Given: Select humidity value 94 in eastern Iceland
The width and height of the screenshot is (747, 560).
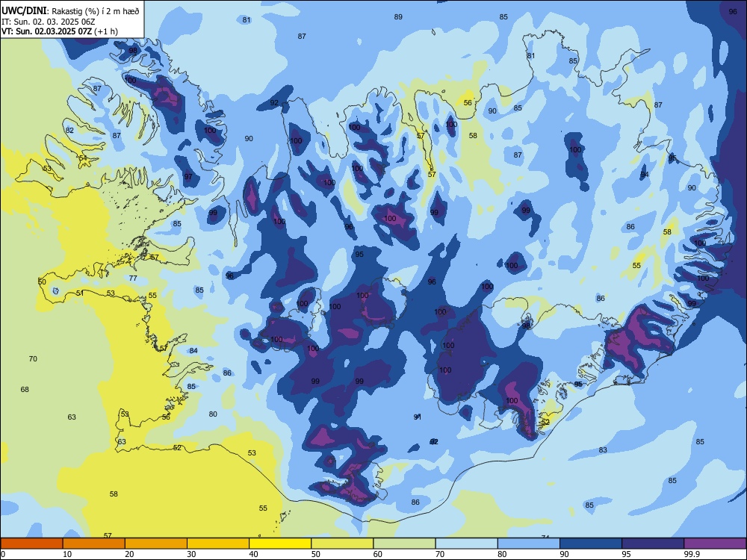Looking at the screenshot, I should [x=645, y=175].
